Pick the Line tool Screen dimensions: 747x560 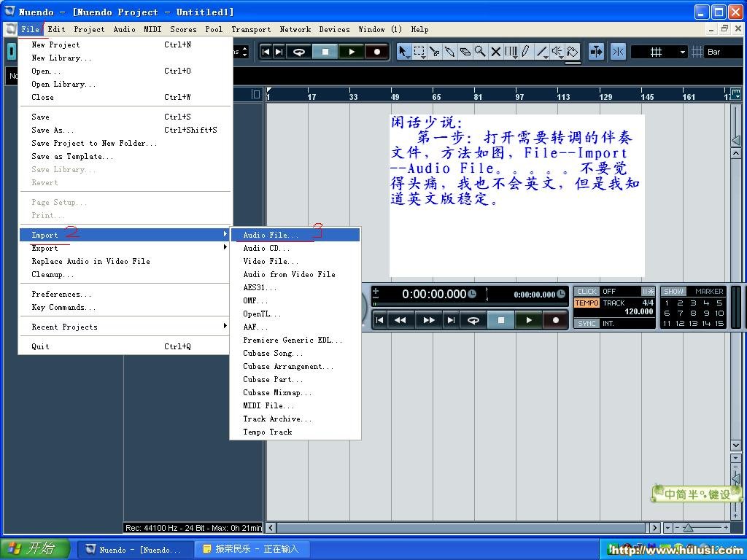(x=542, y=52)
